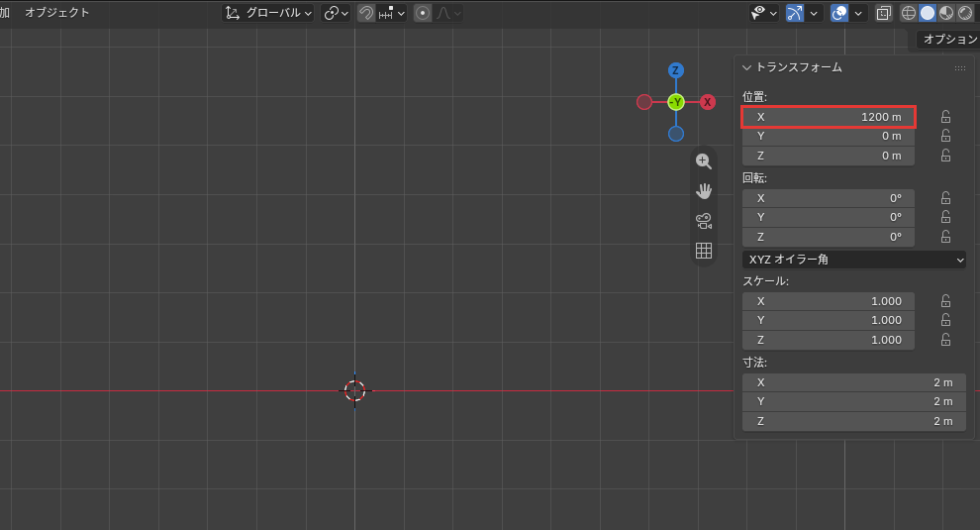Open the グローバル orientation dropdown
980x530 pixels.
point(268,13)
